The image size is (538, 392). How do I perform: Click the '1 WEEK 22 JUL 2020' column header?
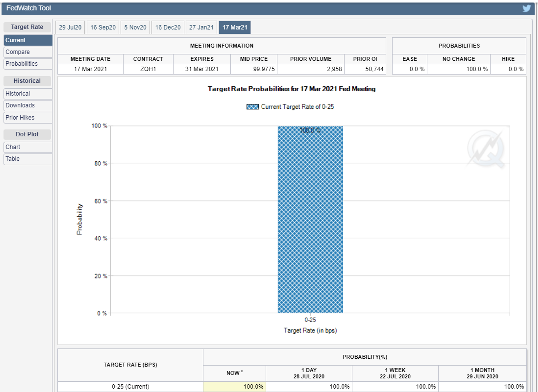click(x=395, y=373)
